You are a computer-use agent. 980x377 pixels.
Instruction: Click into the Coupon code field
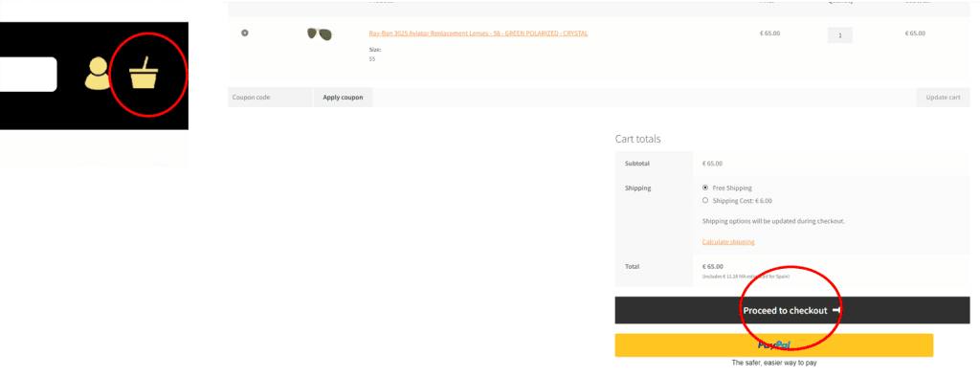point(270,98)
